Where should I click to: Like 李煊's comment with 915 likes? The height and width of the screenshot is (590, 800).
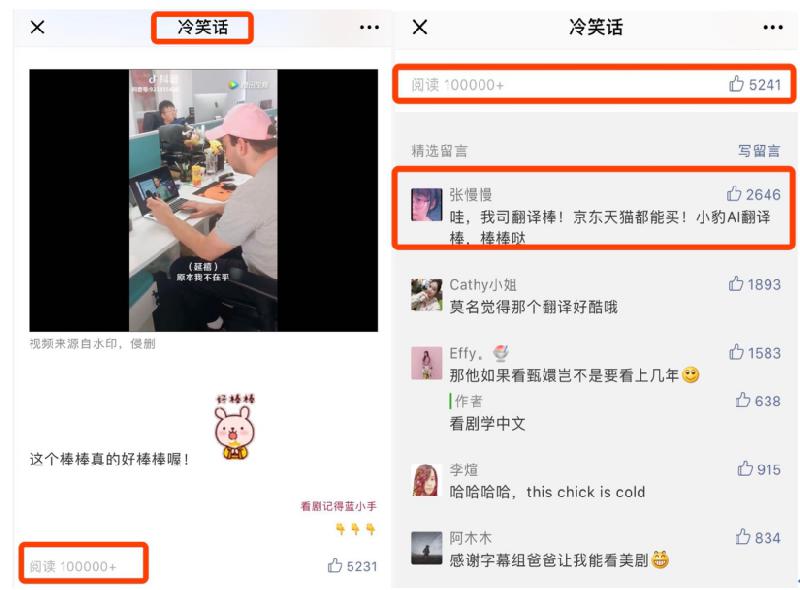pos(759,469)
